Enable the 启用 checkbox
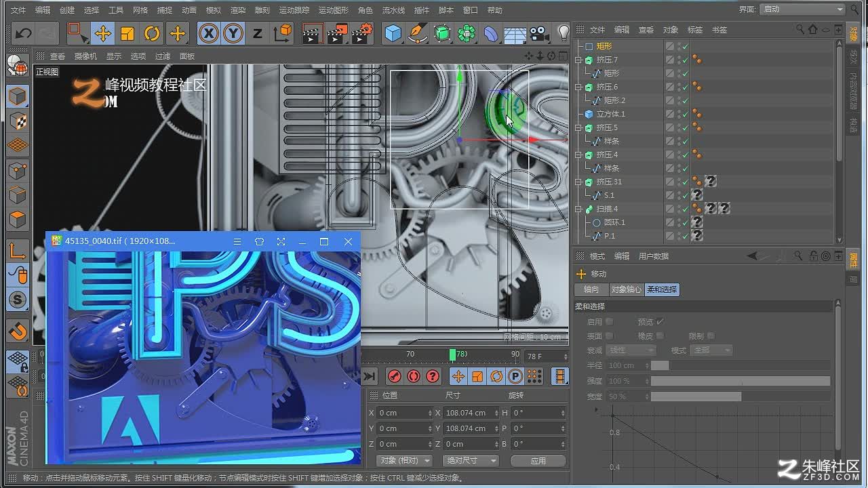The width and height of the screenshot is (868, 488). pos(609,322)
